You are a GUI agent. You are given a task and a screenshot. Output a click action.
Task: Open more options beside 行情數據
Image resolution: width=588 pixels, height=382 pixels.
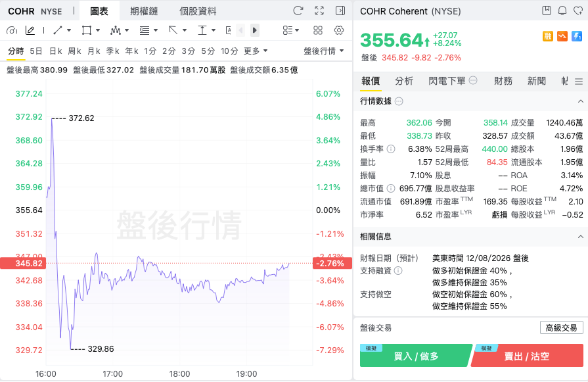(399, 101)
